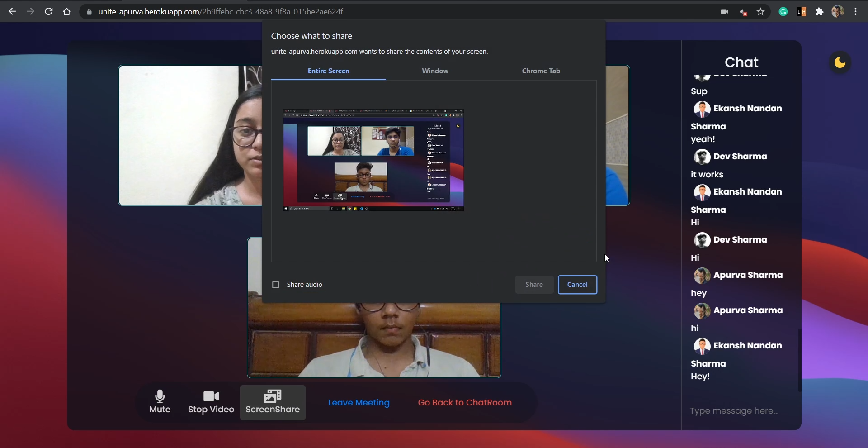Click the 'it works' chat message
This screenshot has height=448, width=868.
point(707,174)
